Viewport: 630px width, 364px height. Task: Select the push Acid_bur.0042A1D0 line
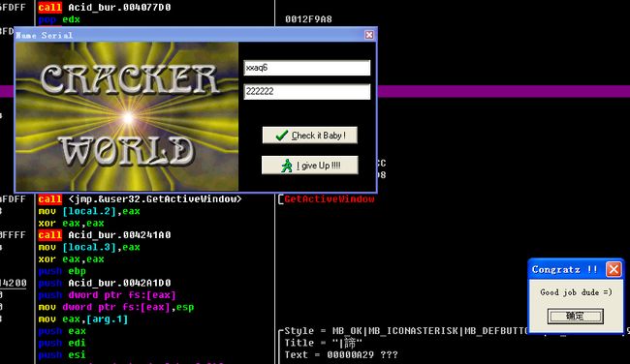105,283
